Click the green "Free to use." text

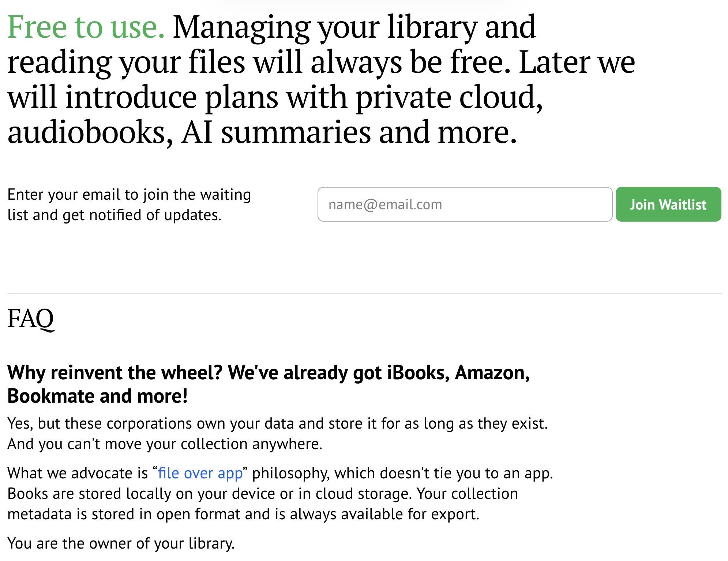click(x=86, y=27)
